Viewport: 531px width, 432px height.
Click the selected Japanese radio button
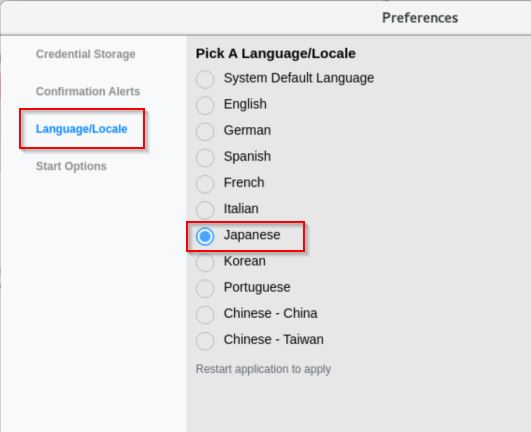(x=205, y=236)
